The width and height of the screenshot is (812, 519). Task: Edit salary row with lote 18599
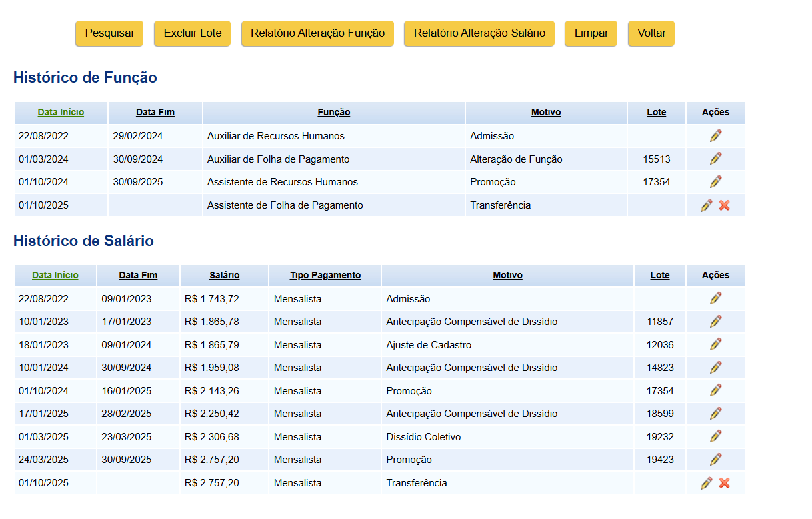715,414
